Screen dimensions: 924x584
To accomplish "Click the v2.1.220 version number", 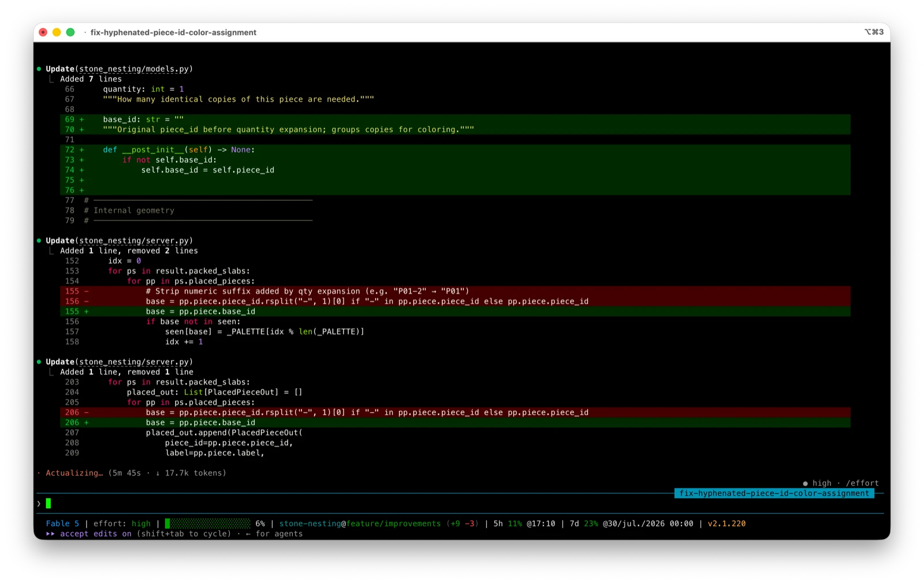I will click(x=726, y=524).
